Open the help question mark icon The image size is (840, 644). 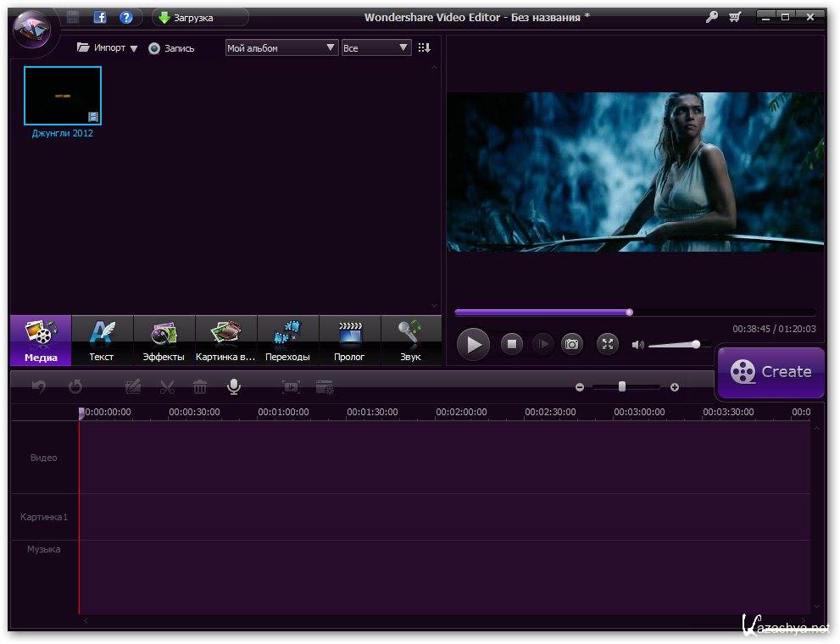[126, 17]
